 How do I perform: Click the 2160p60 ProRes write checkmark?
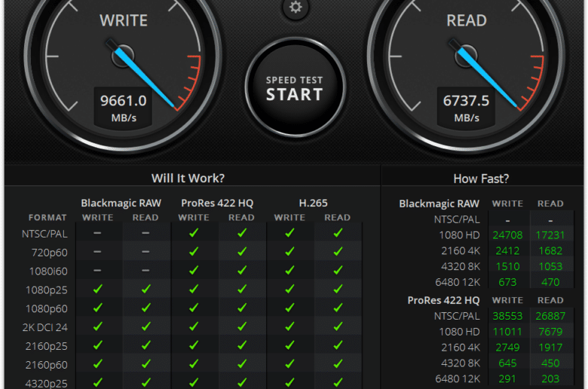click(x=194, y=363)
